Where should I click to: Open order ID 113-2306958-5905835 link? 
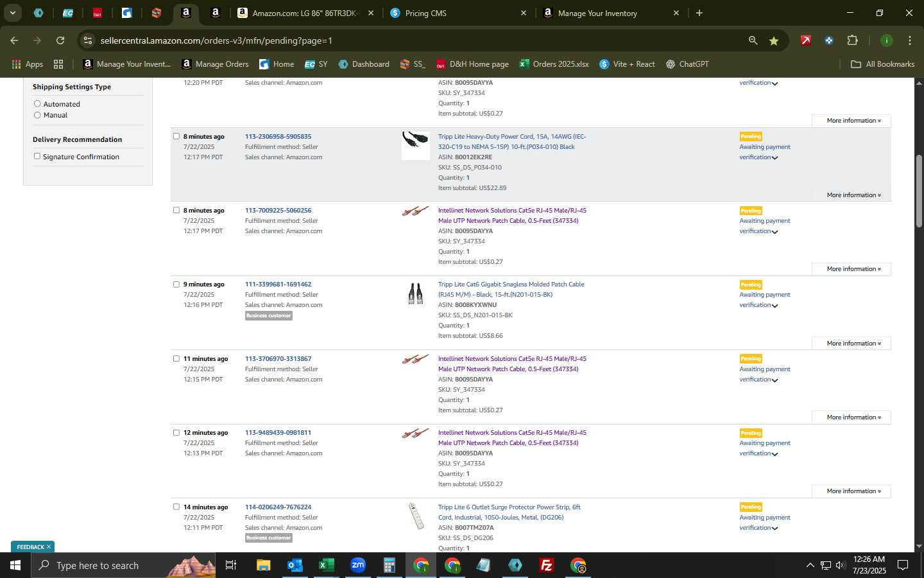(278, 136)
